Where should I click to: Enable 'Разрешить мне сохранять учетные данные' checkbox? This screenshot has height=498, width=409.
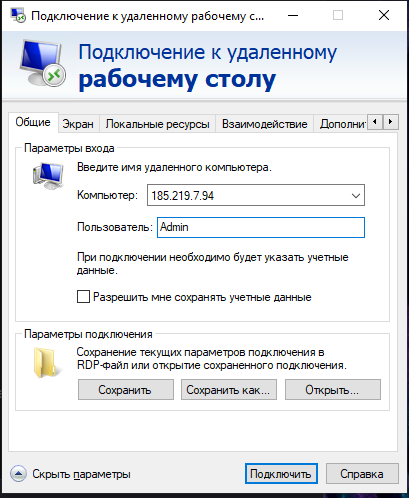pos(83,296)
